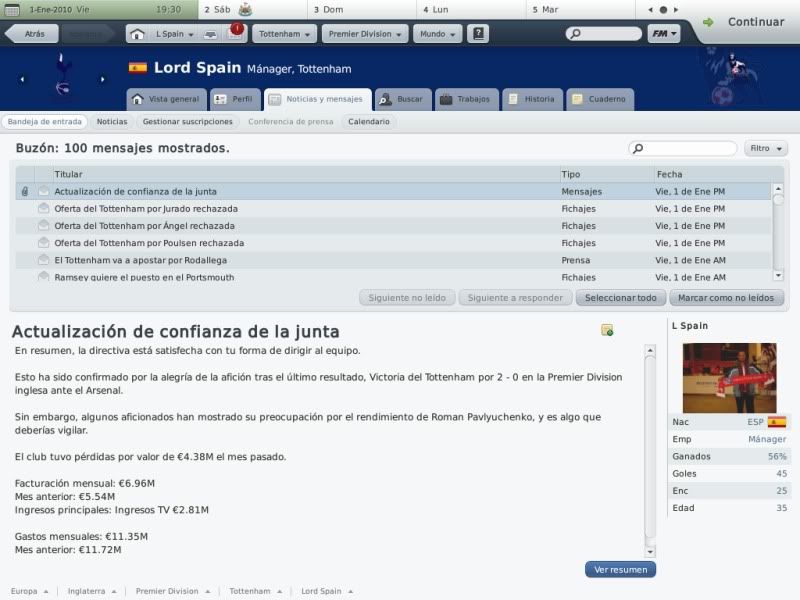This screenshot has width=800, height=600.
Task: Expand the Lord Spain breadcrumb menu
Action: tap(327, 591)
